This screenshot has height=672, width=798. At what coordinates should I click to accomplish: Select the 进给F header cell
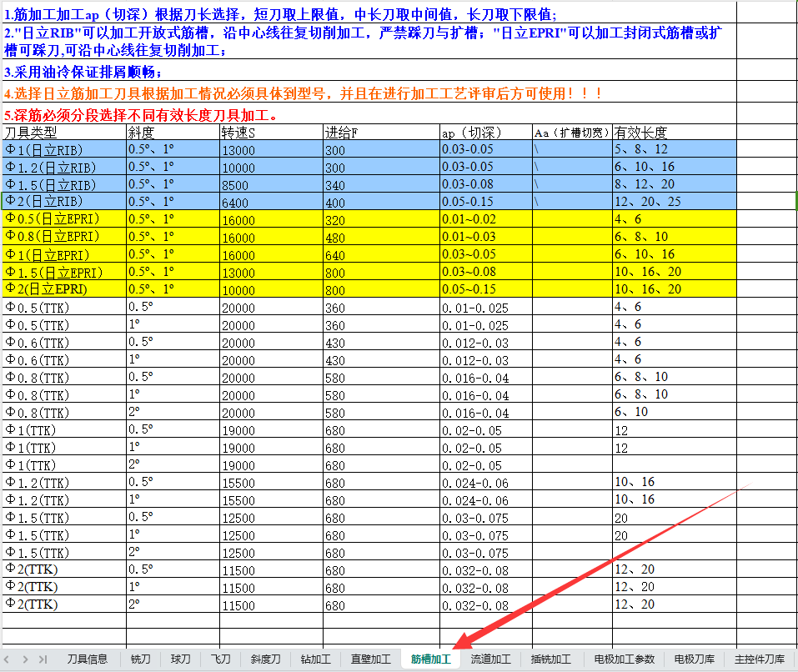point(381,133)
